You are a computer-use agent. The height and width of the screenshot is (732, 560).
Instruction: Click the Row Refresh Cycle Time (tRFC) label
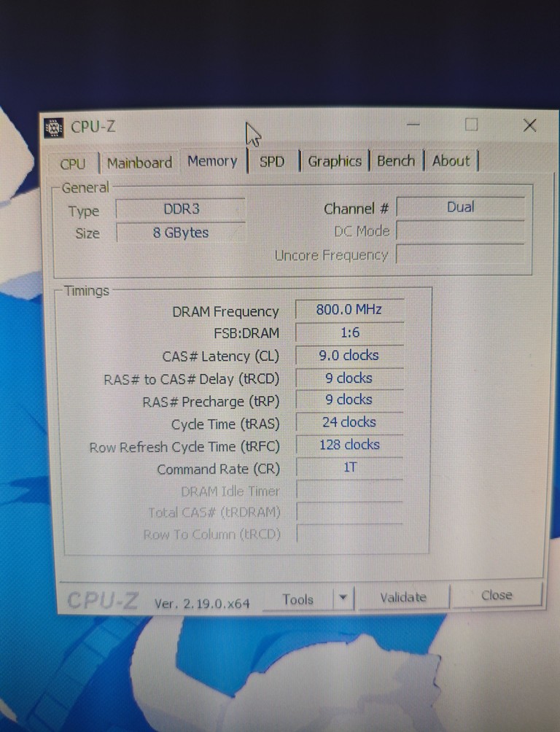tap(184, 447)
